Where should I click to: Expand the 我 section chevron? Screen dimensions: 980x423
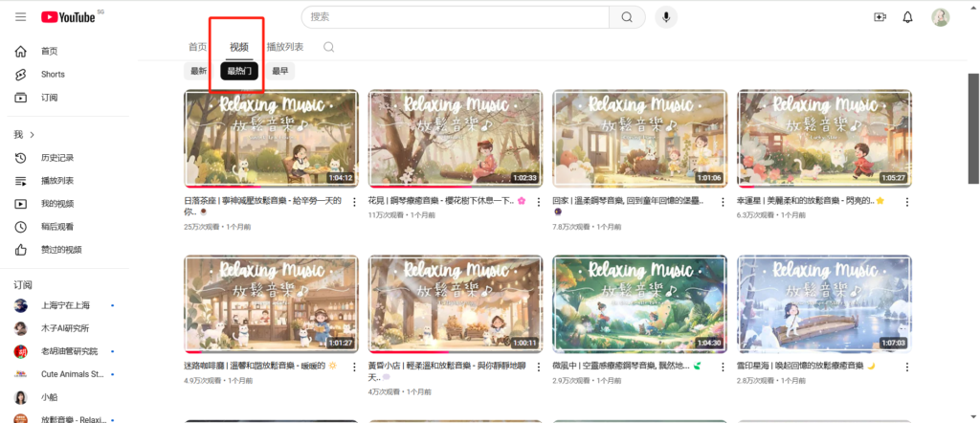[33, 134]
